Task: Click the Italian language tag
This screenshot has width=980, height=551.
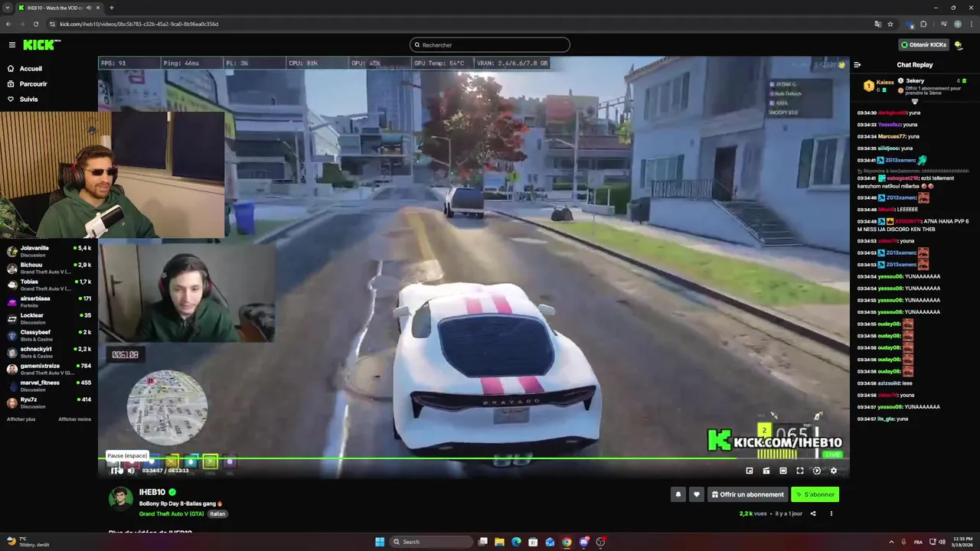Action: click(x=217, y=514)
